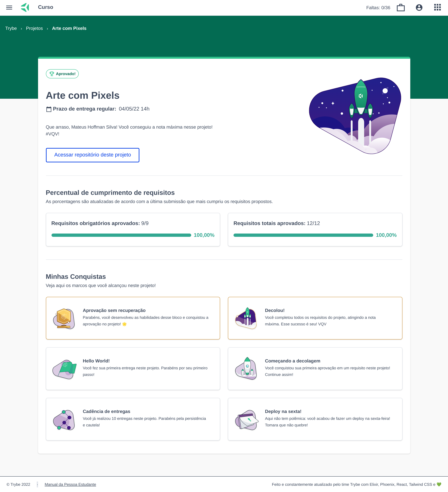
Task: Go to Trybe breadcrumb link
Action: click(x=11, y=28)
